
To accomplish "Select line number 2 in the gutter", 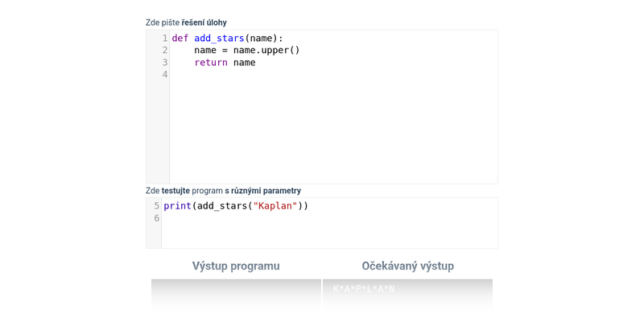I will click(x=164, y=50).
